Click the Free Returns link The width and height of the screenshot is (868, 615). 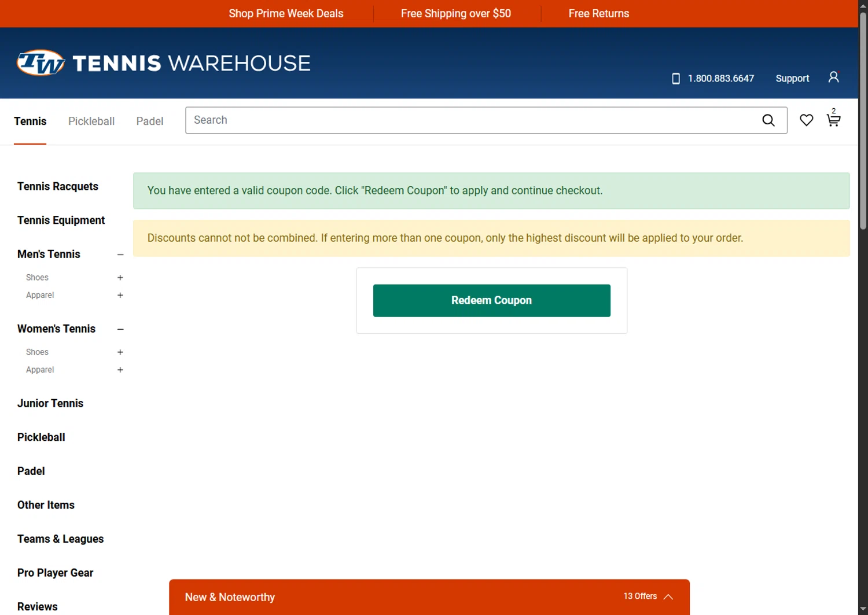599,13
